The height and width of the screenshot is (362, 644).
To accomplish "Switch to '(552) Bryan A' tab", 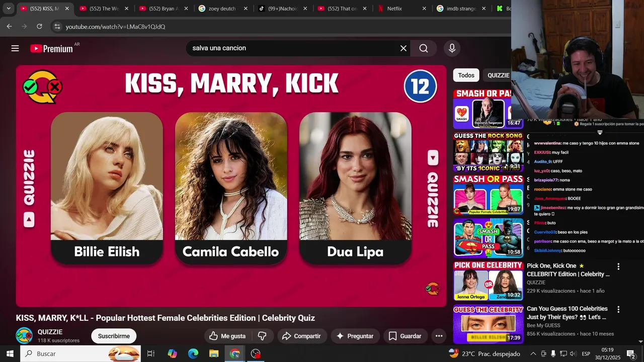I will point(164,9).
